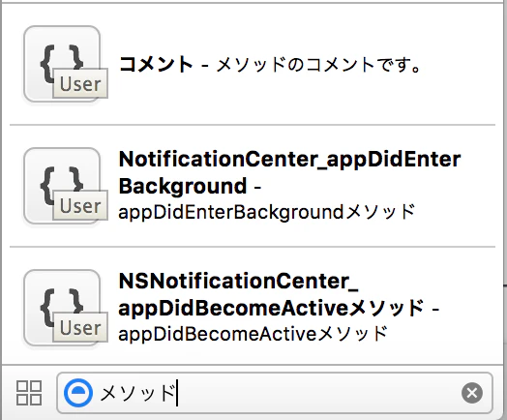Select the appDidEnterBackgroundメソッド description

pyautogui.click(x=267, y=212)
